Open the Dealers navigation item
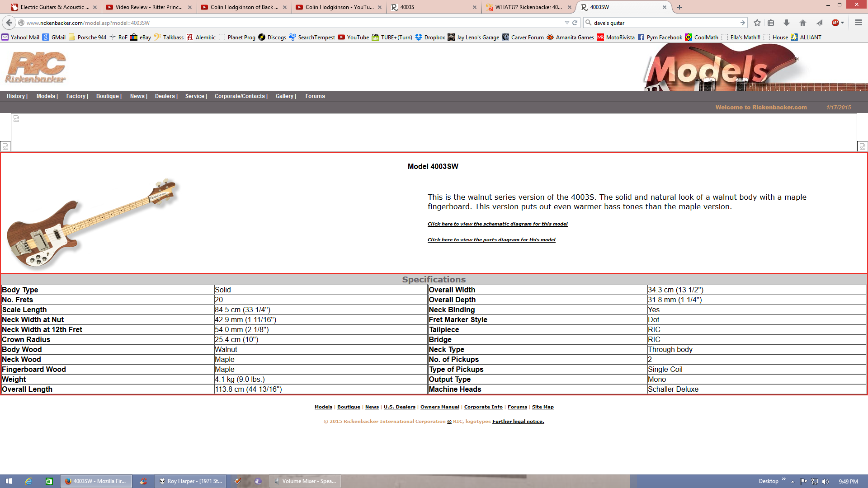 click(x=165, y=96)
